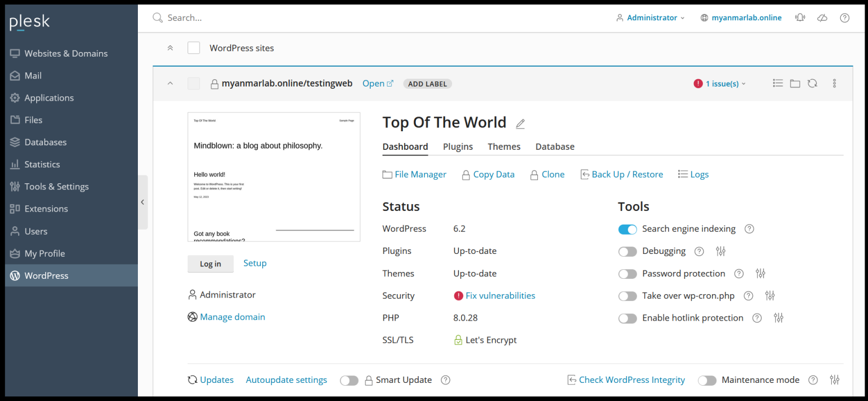Image resolution: width=868 pixels, height=401 pixels.
Task: Click Back Up / Restore link
Action: (622, 174)
